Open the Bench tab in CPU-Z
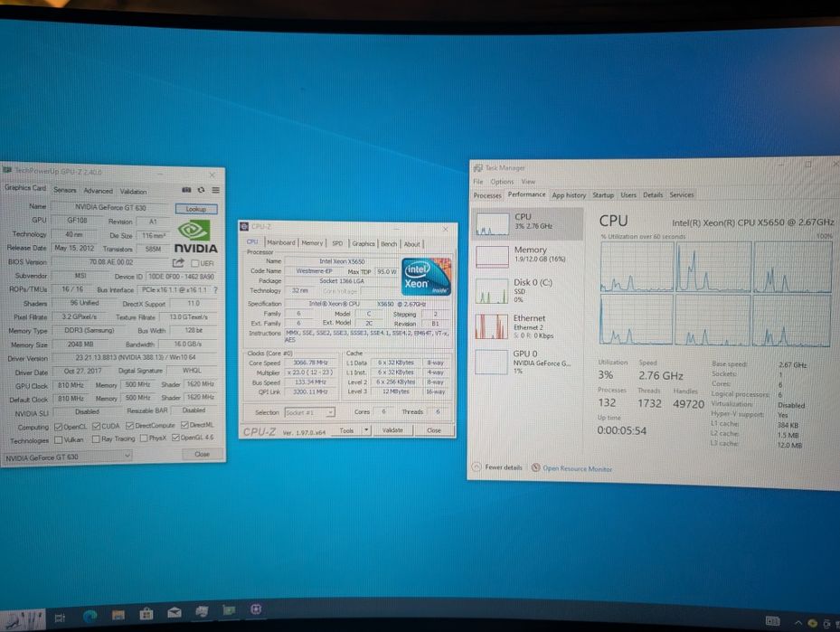 point(389,244)
